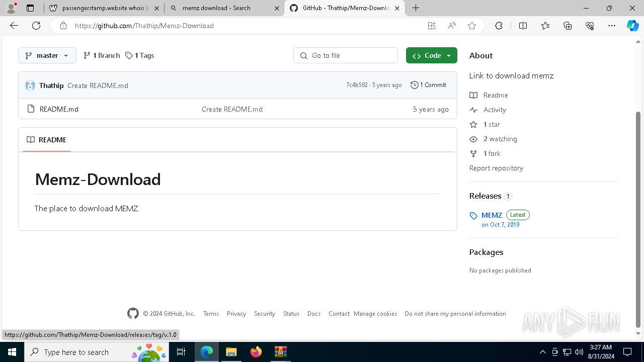
Task: Open File Explorer from the taskbar
Action: coord(231,352)
